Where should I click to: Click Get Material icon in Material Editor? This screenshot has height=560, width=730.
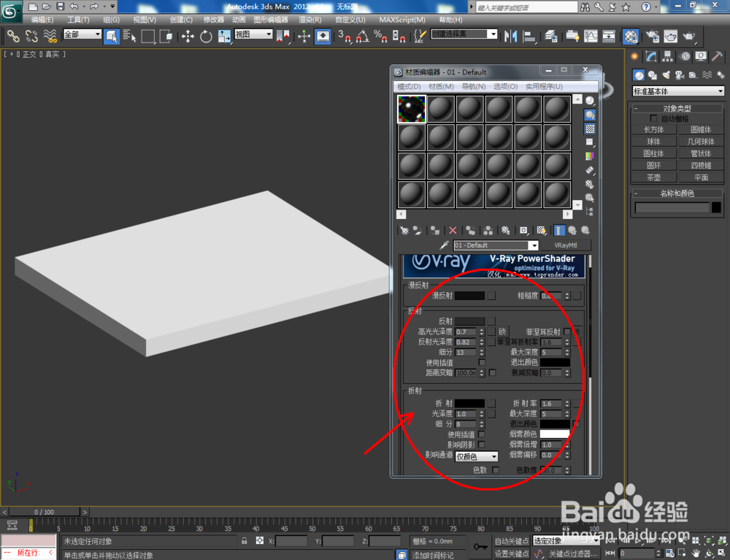[x=404, y=231]
